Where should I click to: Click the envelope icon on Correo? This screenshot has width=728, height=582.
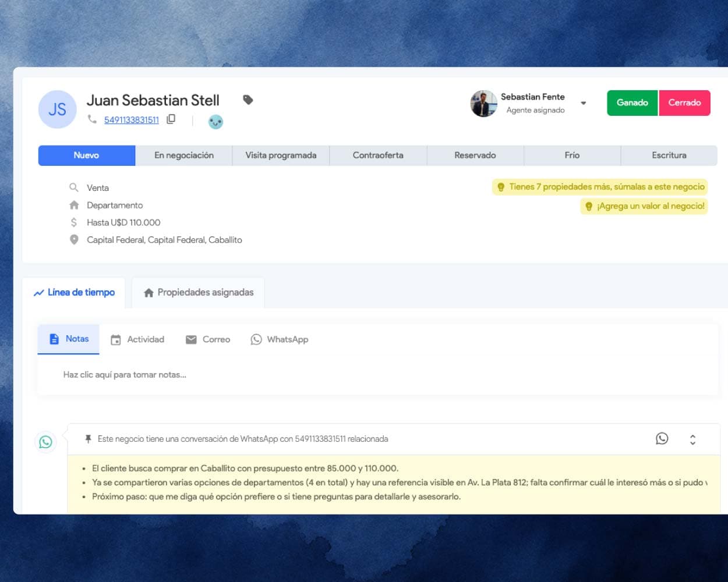tap(191, 339)
